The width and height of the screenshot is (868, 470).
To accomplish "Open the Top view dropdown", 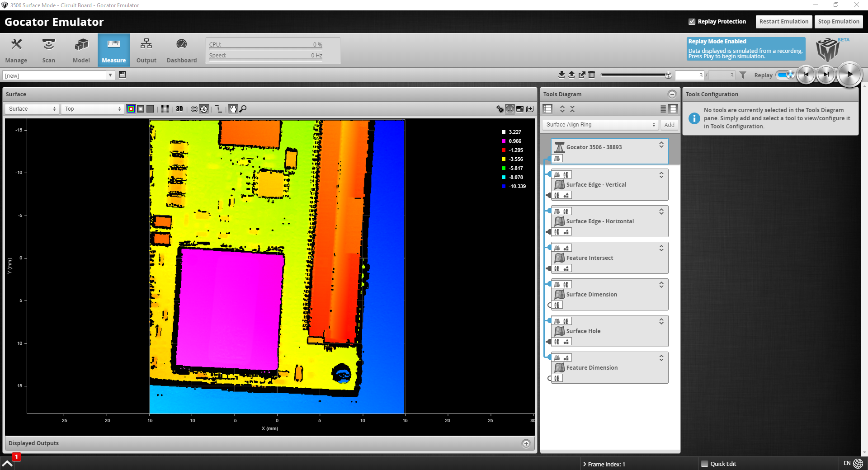I will (x=93, y=109).
